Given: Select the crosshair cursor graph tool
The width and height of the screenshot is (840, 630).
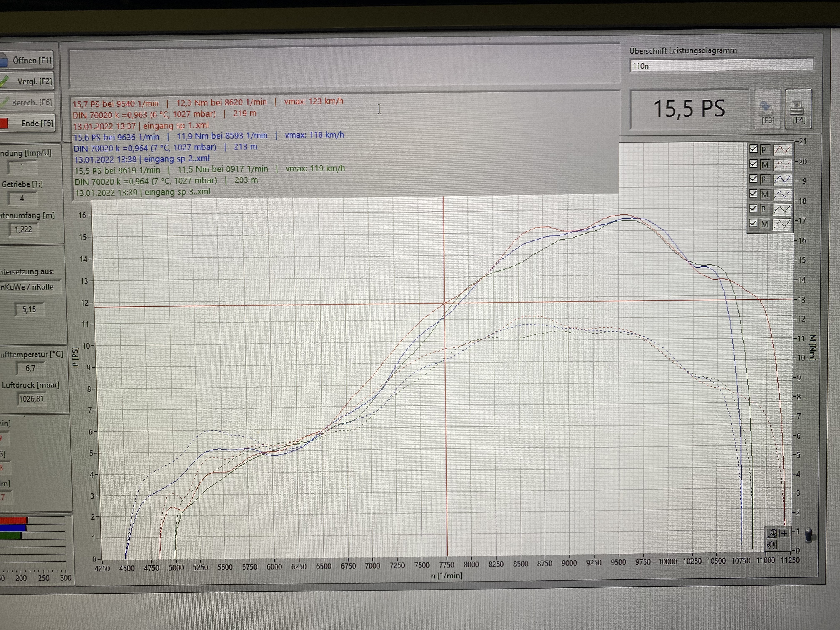Looking at the screenshot, I should [785, 534].
